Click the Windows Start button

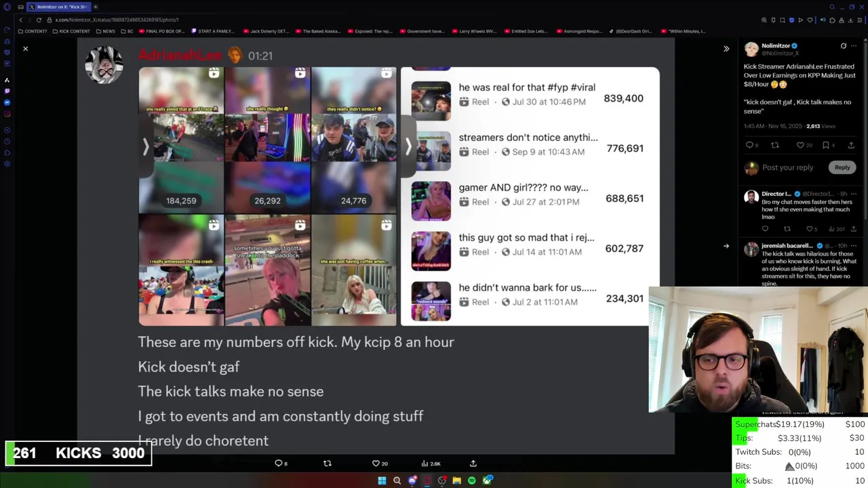click(x=382, y=481)
